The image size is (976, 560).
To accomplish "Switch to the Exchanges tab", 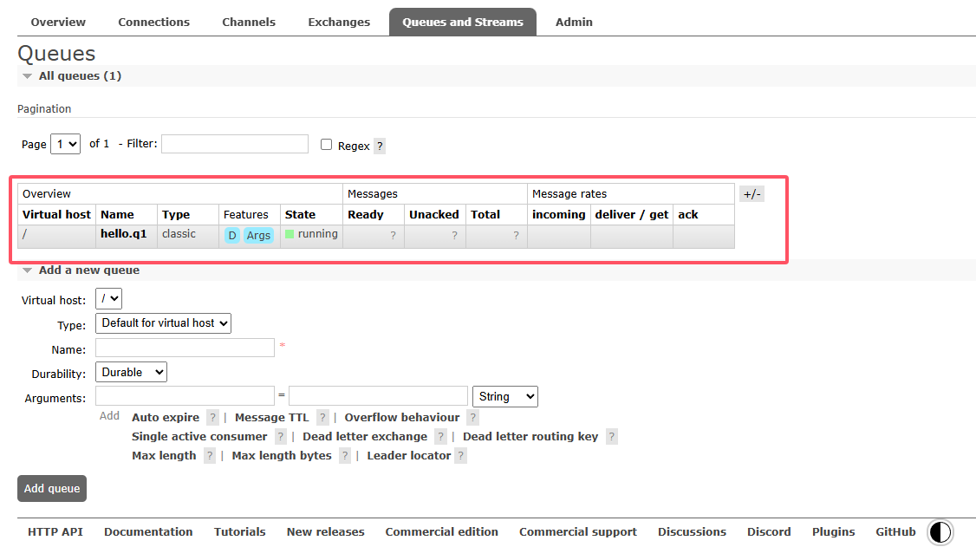I will tap(339, 22).
